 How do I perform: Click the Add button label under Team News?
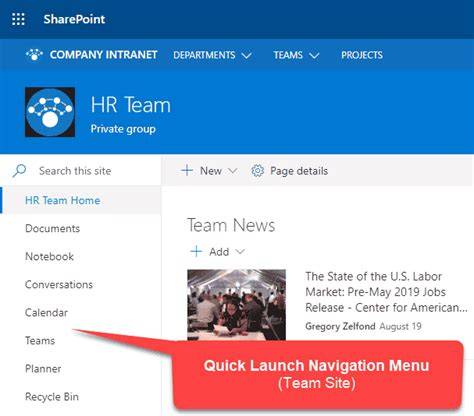[x=219, y=252]
